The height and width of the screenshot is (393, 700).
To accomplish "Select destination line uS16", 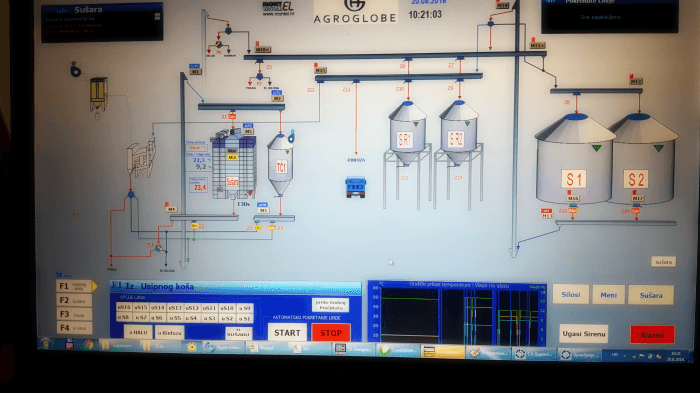I will click(x=124, y=307).
